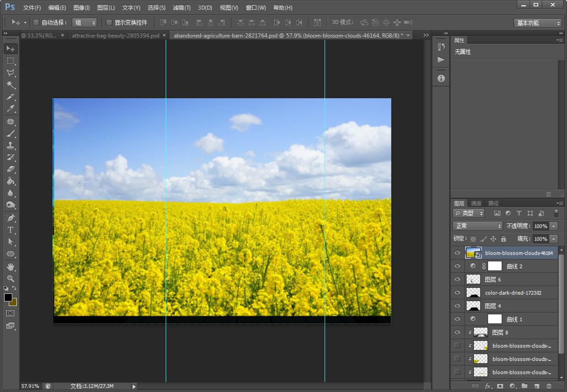567x392 pixels.
Task: Switch to the 通道 tab
Action: pyautogui.click(x=476, y=203)
